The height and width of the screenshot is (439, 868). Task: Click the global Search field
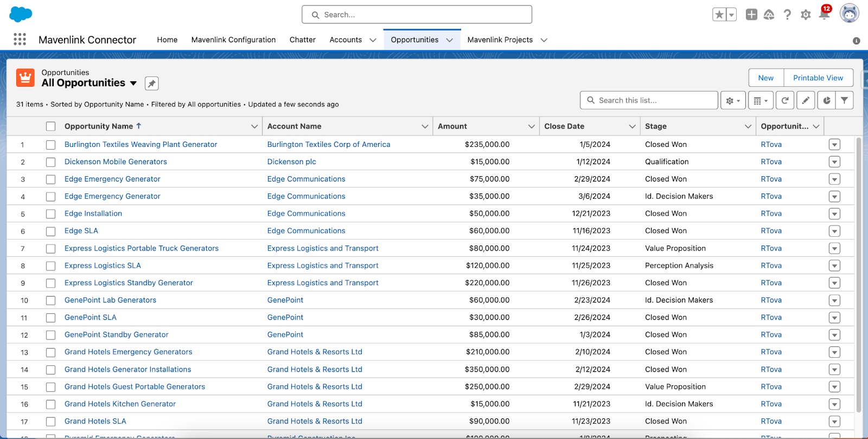[417, 15]
